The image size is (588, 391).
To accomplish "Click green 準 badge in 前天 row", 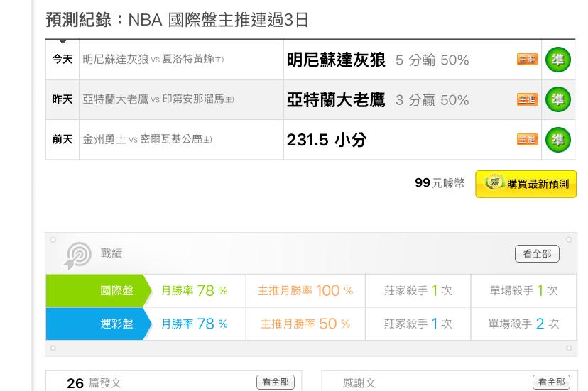I will [x=557, y=140].
